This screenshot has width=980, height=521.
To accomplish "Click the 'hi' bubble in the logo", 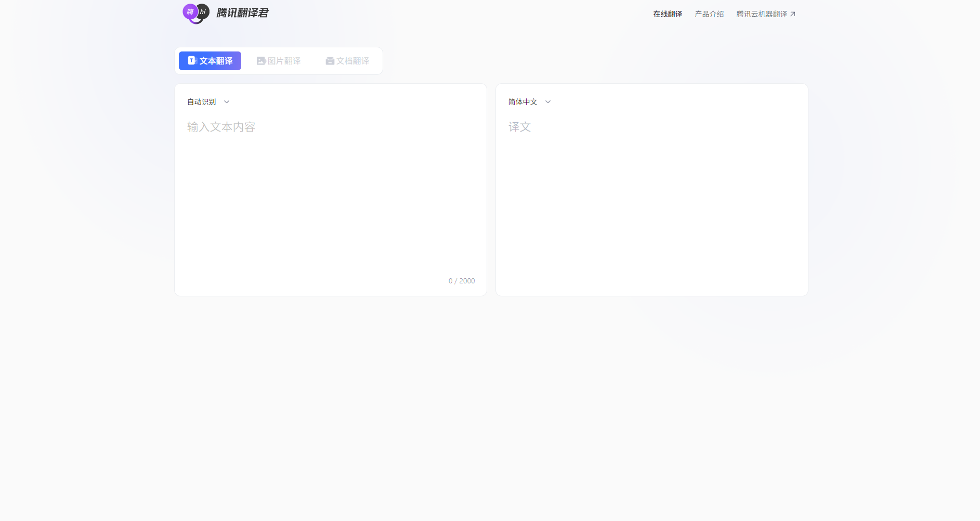I will pos(202,12).
